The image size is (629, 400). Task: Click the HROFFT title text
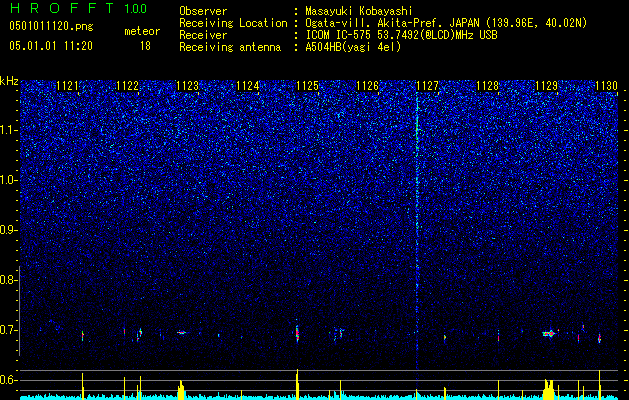click(62, 8)
